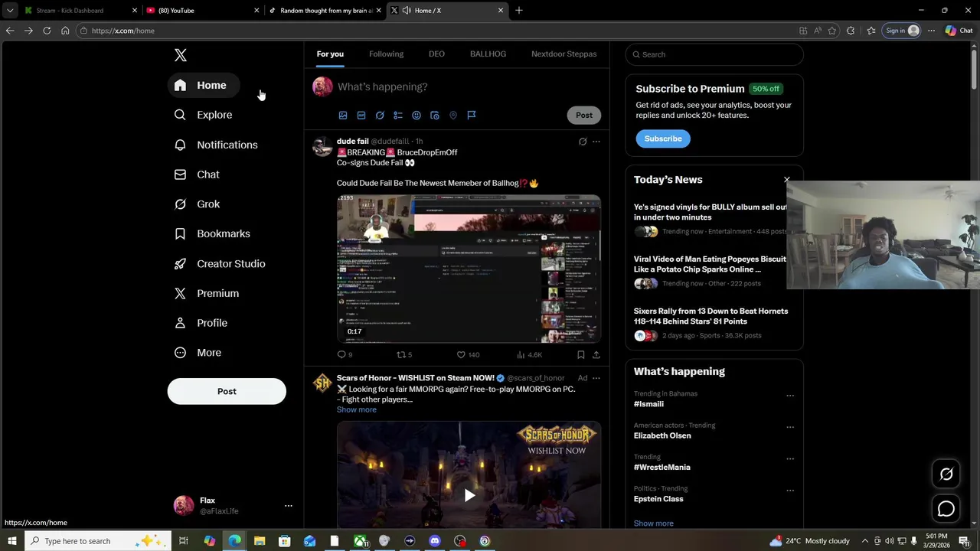
Task: Open more options on Scars of Honor ad
Action: tap(596, 378)
